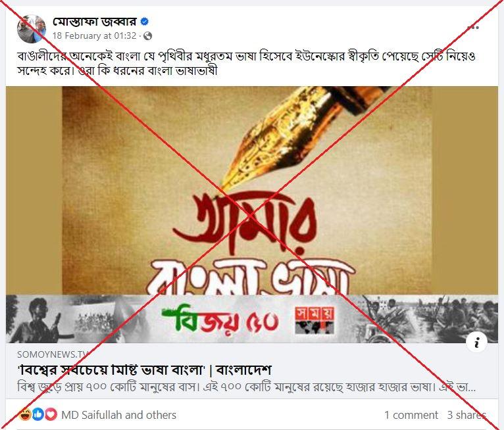
Task: Open 'MD Saifullah and others' reactions list
Action: tap(118, 415)
